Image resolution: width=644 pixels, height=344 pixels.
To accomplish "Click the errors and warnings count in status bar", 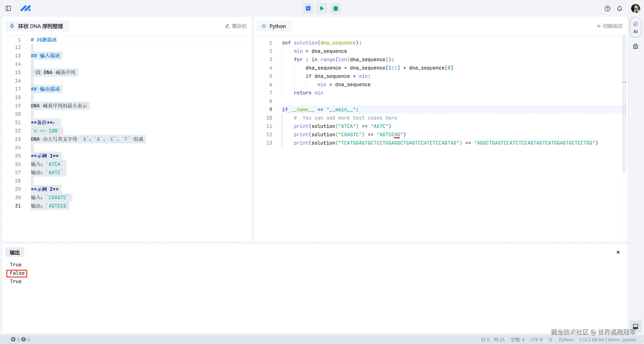I will (x=20, y=339).
